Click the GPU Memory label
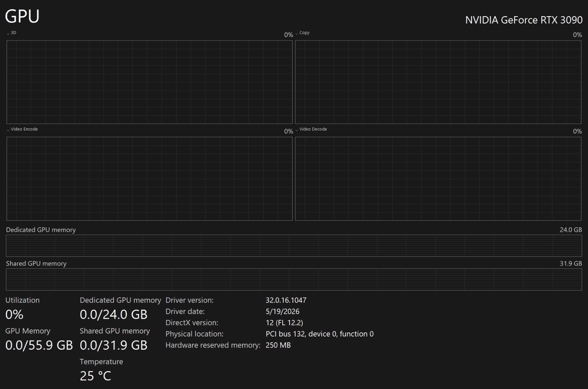588x389 pixels. 28,331
